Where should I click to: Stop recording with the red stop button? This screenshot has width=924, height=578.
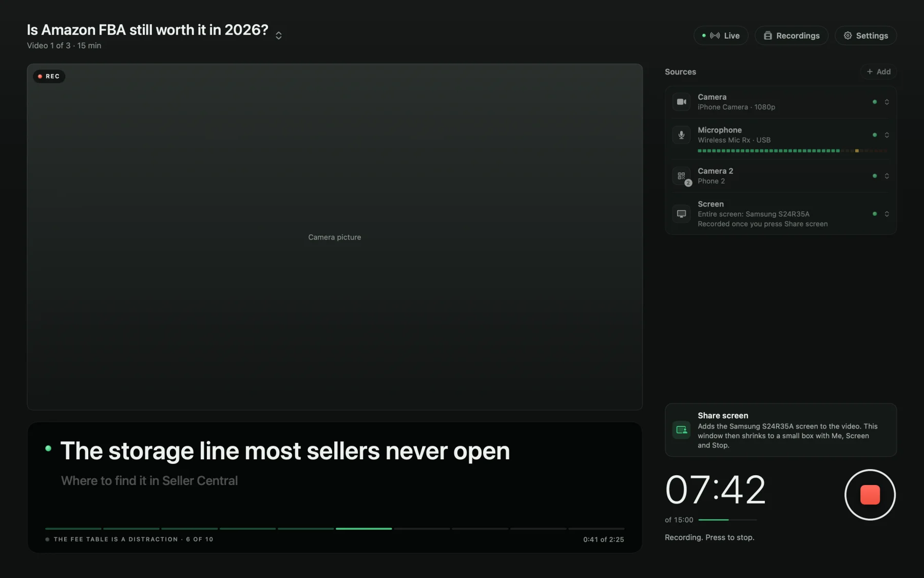tap(870, 495)
